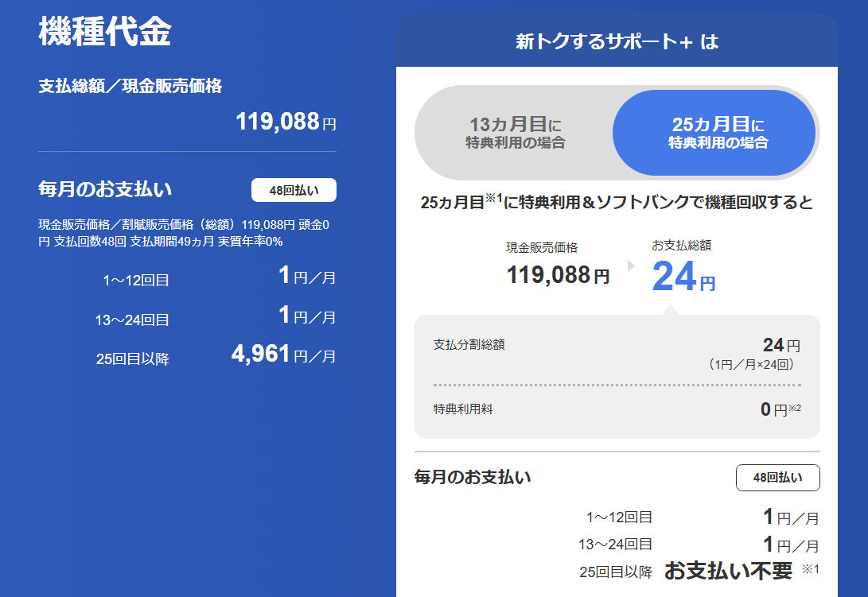Open the ※2 footnote beside 特典利用料
The width and height of the screenshot is (868, 597).
click(795, 409)
